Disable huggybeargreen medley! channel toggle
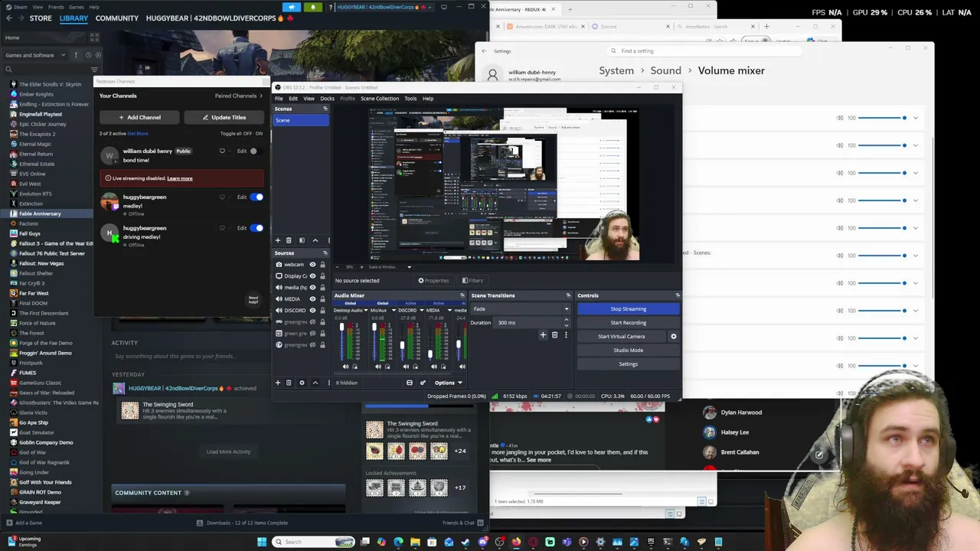This screenshot has width=980, height=551. (x=256, y=197)
